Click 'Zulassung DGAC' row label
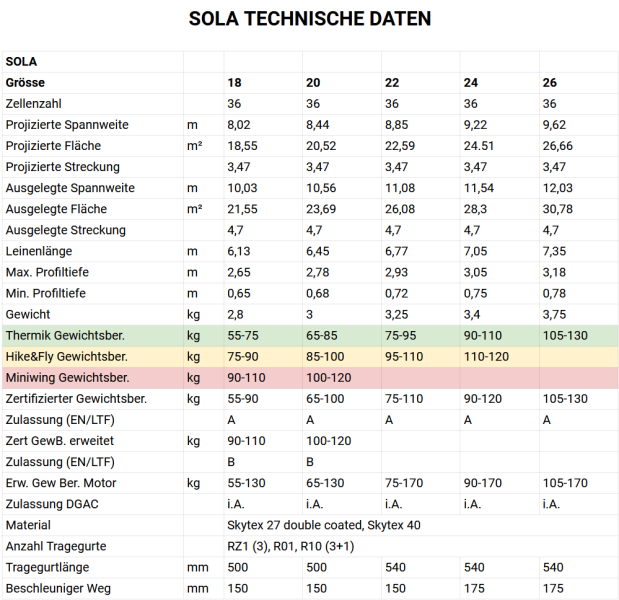 pyautogui.click(x=52, y=504)
